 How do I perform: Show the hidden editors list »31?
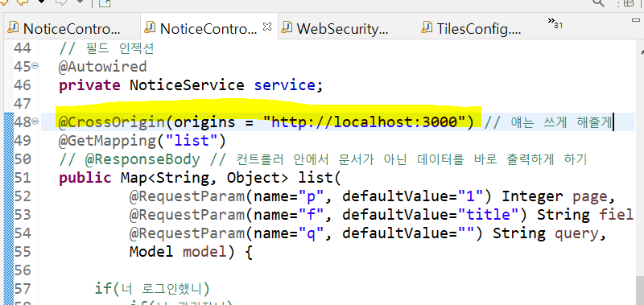click(x=555, y=23)
